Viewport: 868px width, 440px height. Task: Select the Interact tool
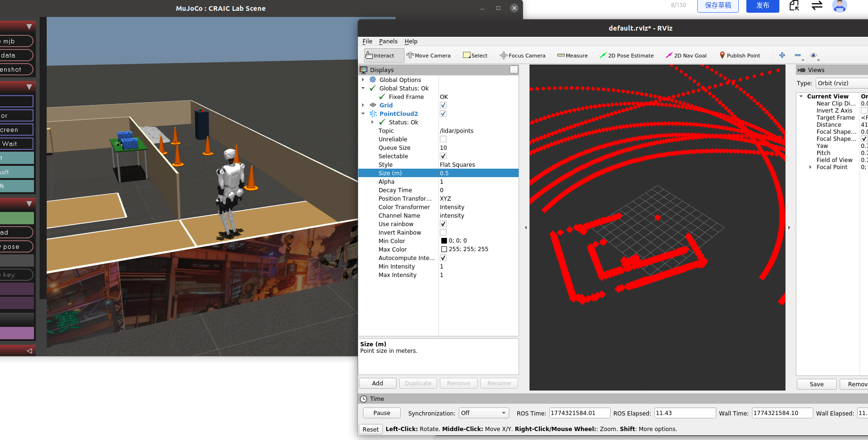click(x=384, y=56)
